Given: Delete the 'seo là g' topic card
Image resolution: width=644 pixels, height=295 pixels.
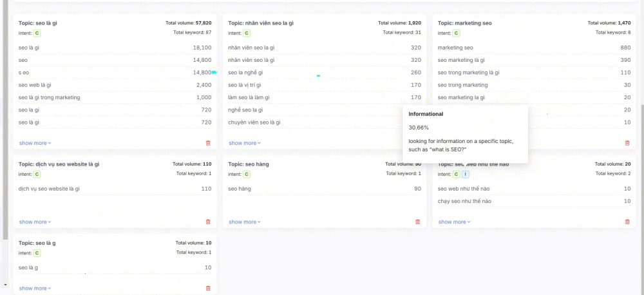Looking at the screenshot, I should [207, 288].
